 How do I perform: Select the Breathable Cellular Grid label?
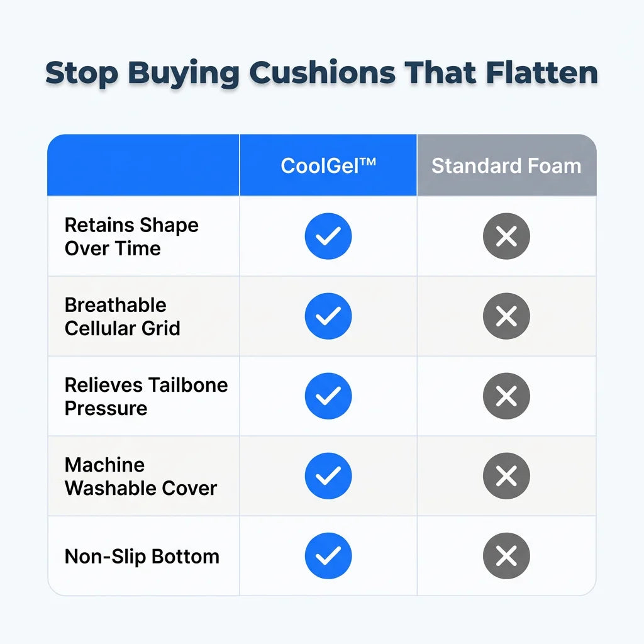(x=123, y=316)
